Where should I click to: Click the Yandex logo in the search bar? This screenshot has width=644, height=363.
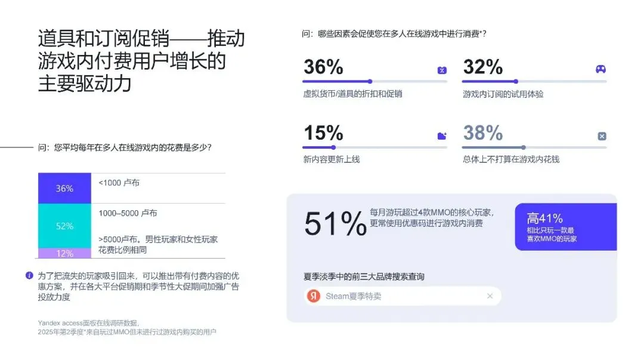314,296
